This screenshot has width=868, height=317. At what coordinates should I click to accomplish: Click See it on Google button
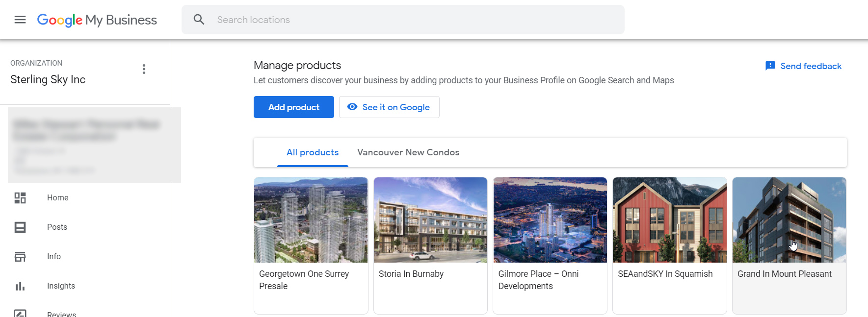point(389,107)
